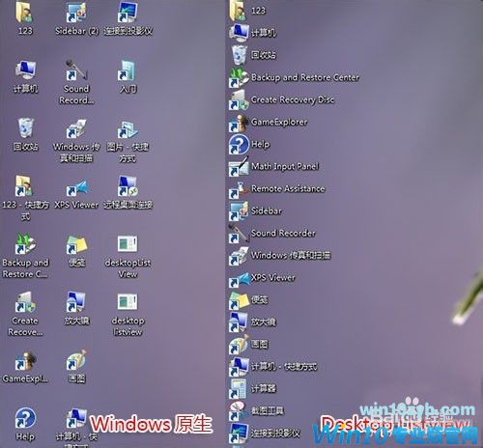
Task: Open Backup and Restore Center in list
Action: pos(294,77)
